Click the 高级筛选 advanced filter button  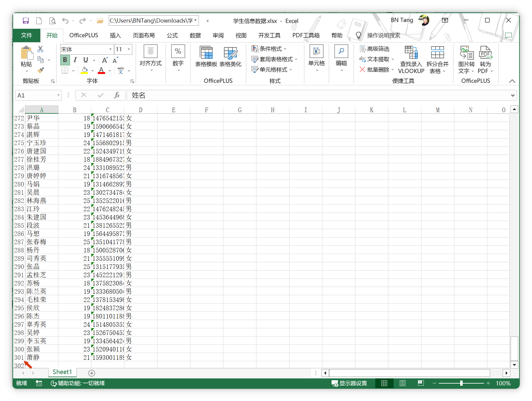point(375,49)
